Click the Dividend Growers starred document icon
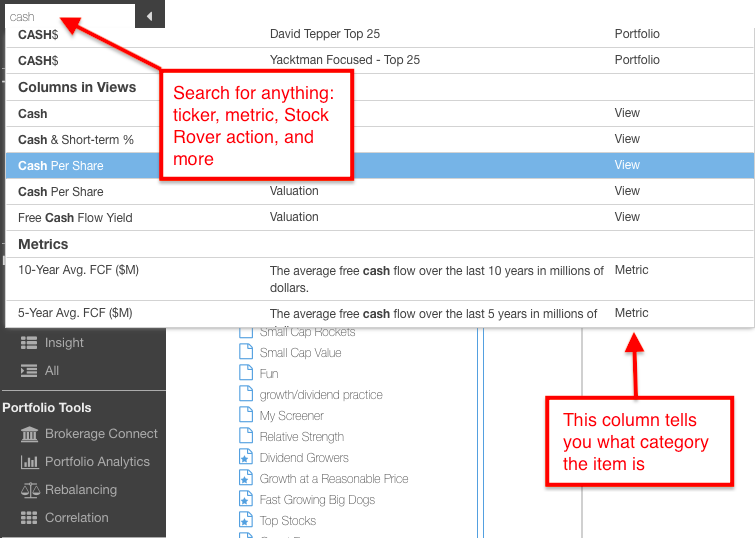Screen dimensions: 755x538 246,457
